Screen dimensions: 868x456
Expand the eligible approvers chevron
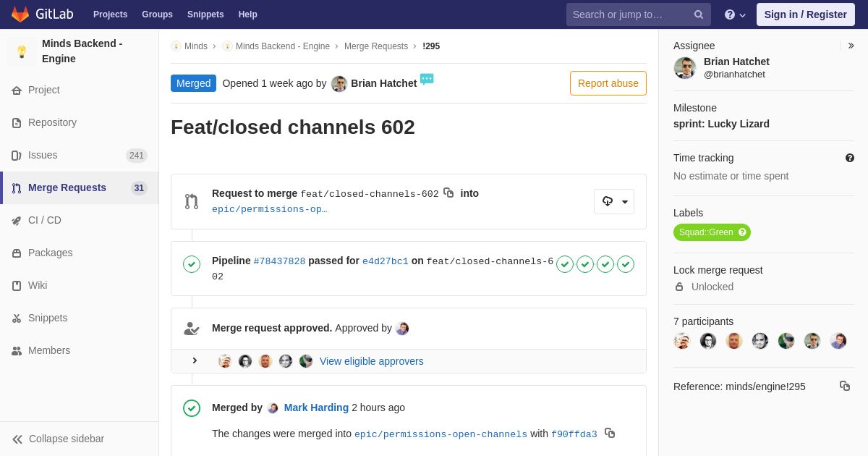[195, 360]
